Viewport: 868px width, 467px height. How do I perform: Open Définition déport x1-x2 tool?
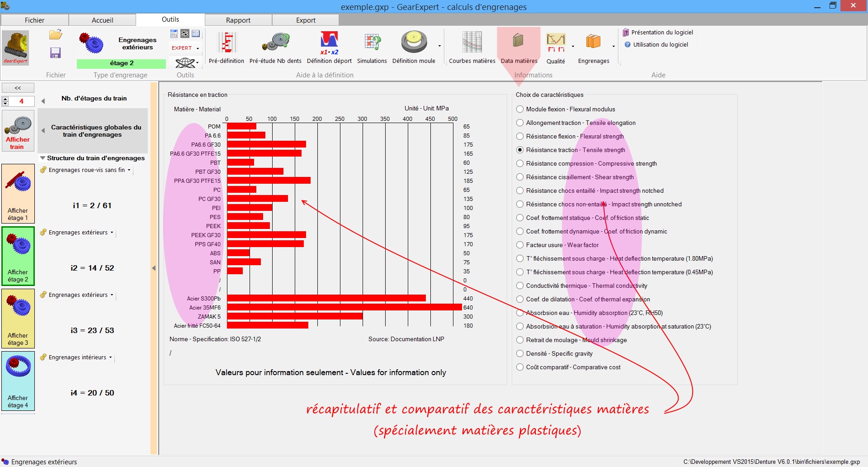(x=329, y=48)
